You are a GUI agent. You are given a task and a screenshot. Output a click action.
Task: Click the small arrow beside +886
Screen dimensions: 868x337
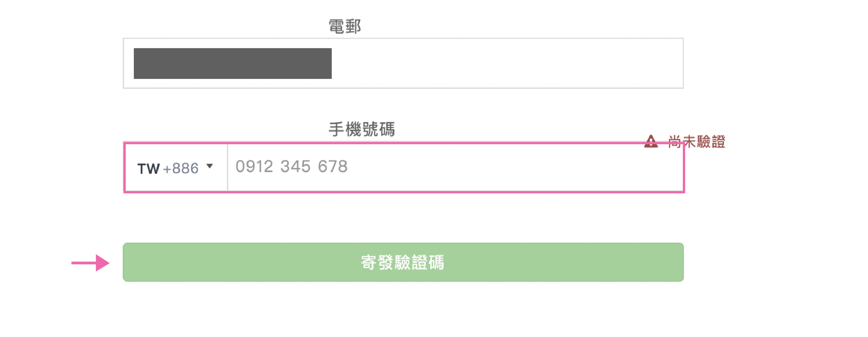(210, 166)
